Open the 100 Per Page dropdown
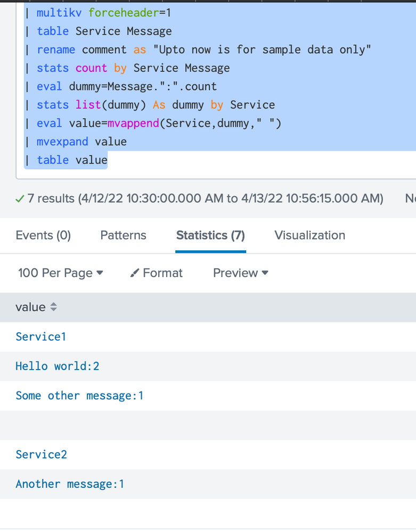 (x=60, y=273)
